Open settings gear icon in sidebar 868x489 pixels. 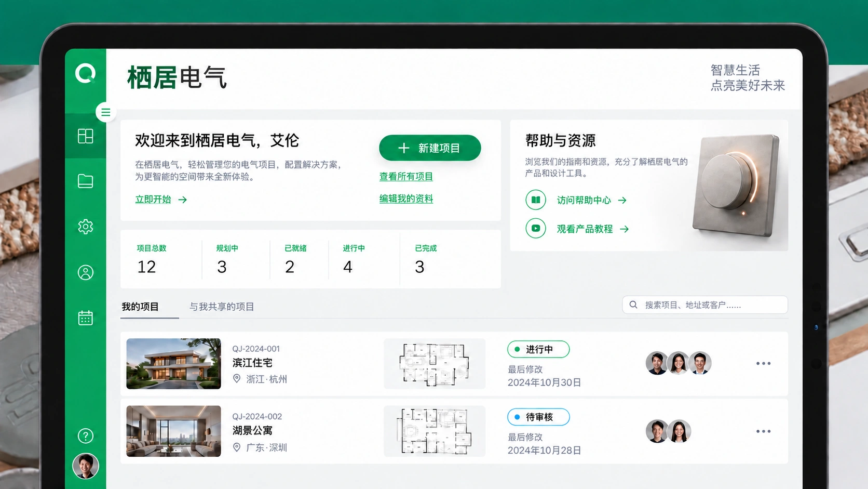point(85,227)
